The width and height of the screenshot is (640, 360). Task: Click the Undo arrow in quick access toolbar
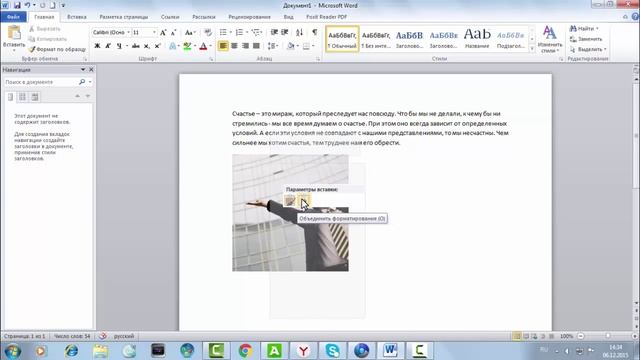[x=27, y=5]
